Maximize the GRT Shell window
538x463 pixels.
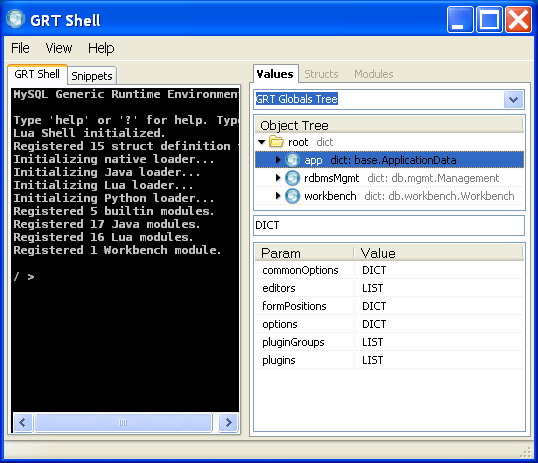pyautogui.click(x=489, y=20)
